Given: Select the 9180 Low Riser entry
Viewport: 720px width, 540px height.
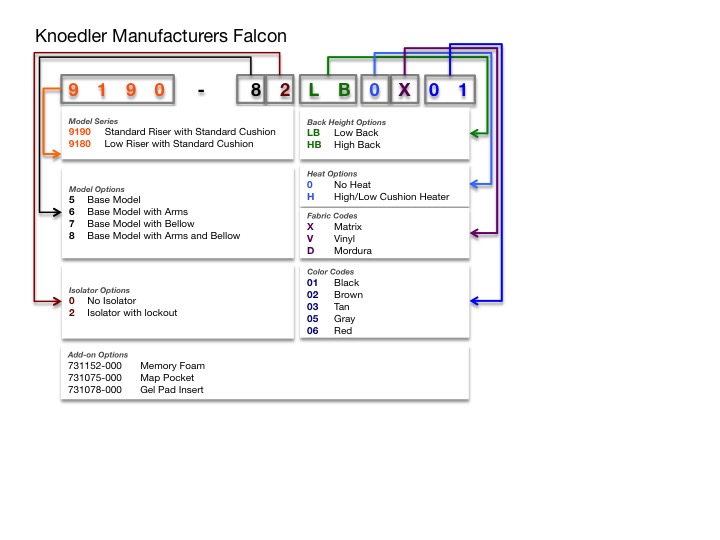Looking at the screenshot, I should pos(160,144).
